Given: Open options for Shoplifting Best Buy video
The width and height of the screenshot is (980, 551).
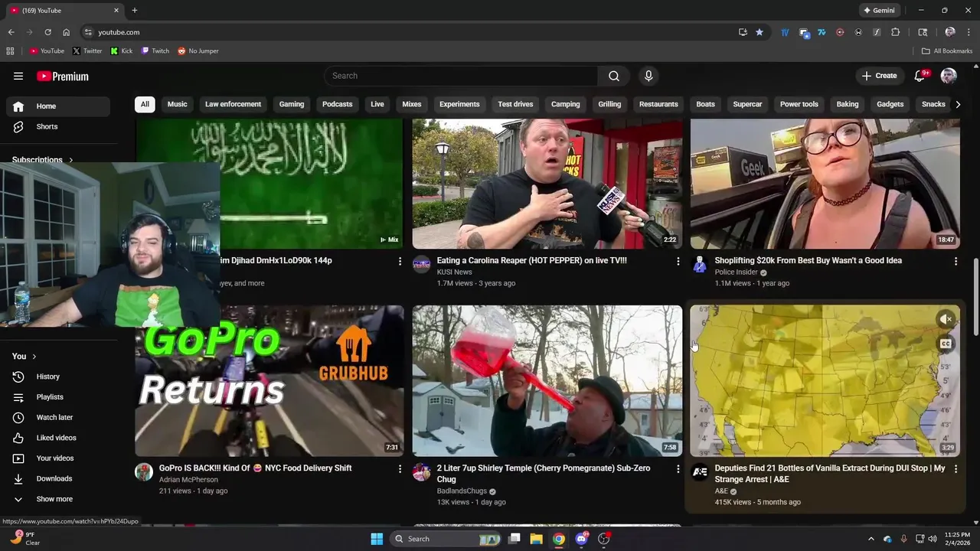Looking at the screenshot, I should tap(955, 262).
